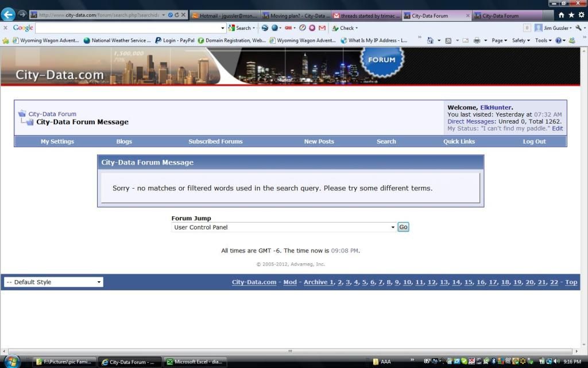Open the My Settings menu item

(x=57, y=141)
